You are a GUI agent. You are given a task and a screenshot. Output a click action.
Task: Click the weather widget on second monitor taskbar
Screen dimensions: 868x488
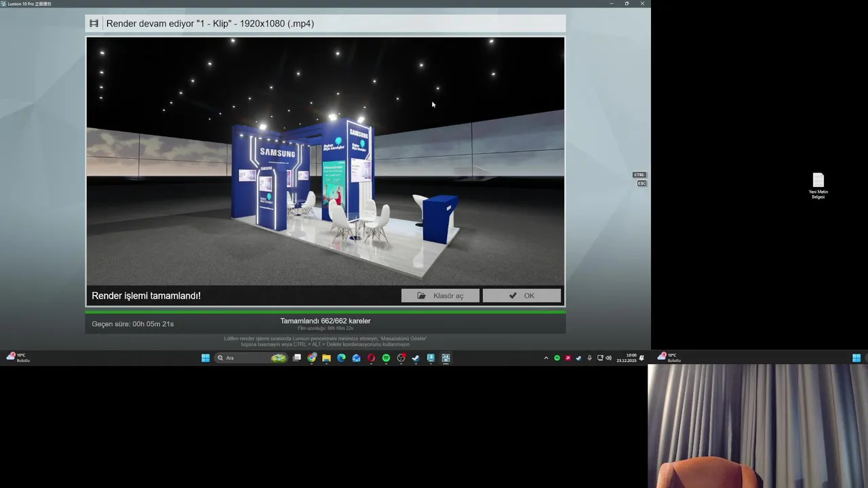tap(669, 357)
